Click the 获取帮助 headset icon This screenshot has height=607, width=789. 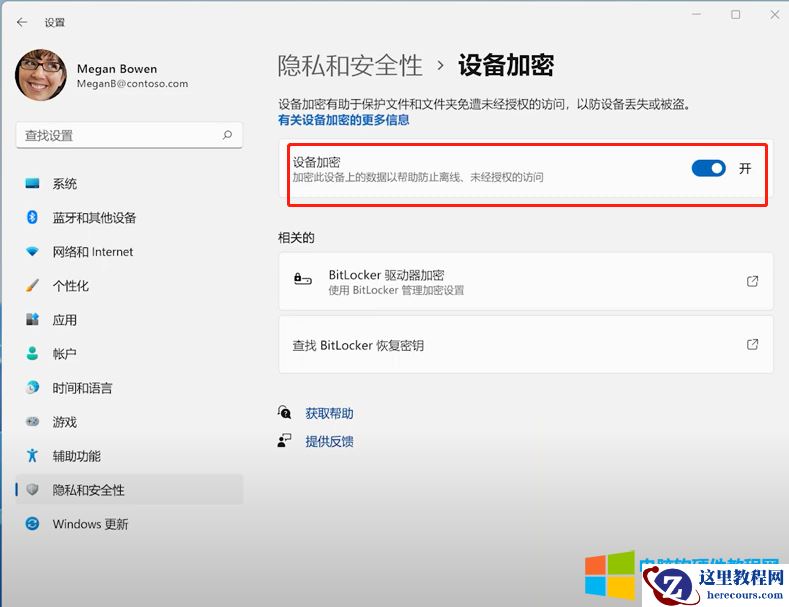tap(284, 412)
